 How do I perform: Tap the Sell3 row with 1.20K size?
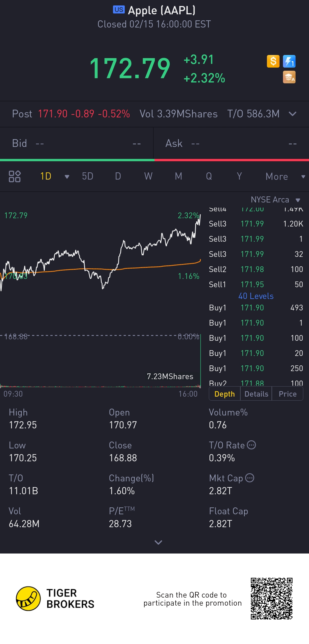pyautogui.click(x=256, y=224)
